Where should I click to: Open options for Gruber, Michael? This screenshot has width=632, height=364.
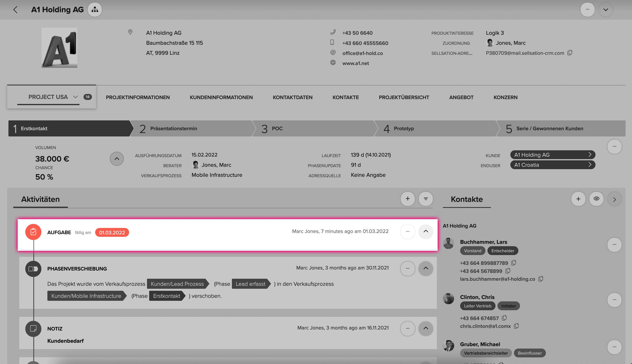pos(614,347)
